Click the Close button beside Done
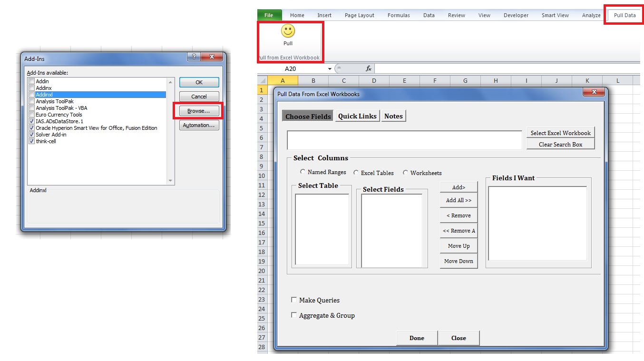This screenshot has width=644, height=361. coord(459,338)
